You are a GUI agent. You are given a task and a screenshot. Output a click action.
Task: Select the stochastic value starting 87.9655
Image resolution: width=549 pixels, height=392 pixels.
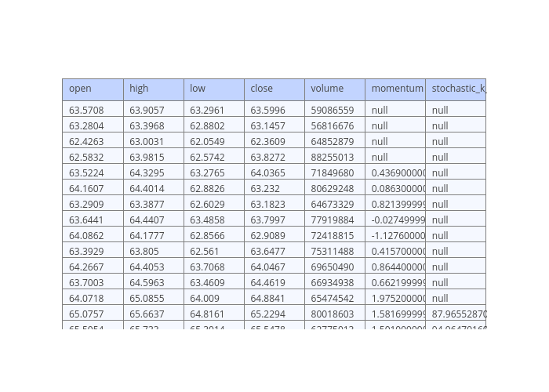[456, 314]
